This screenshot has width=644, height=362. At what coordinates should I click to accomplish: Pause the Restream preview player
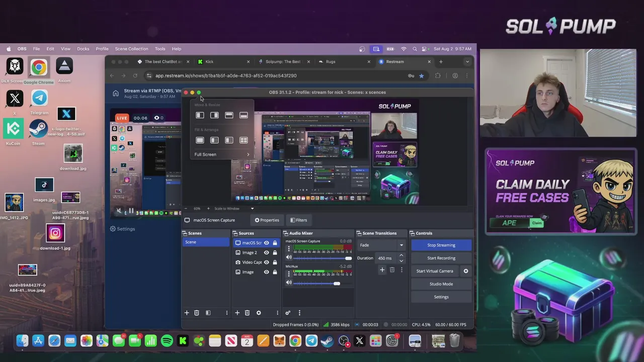click(131, 211)
